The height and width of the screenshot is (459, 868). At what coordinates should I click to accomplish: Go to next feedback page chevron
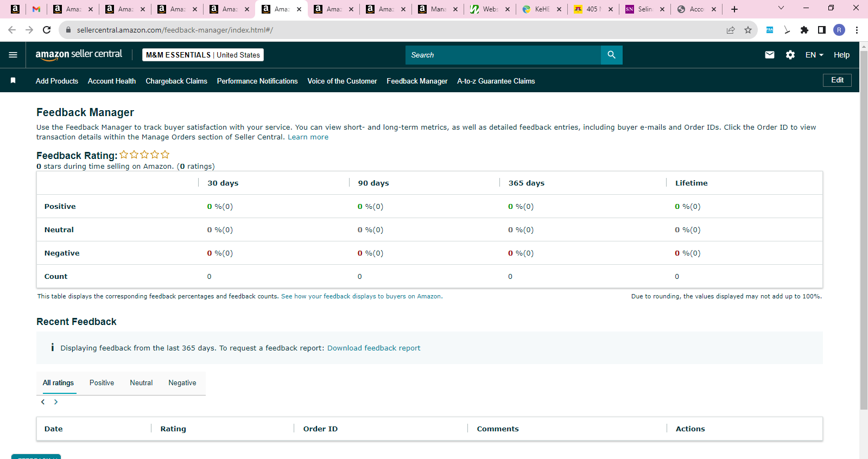(56, 402)
